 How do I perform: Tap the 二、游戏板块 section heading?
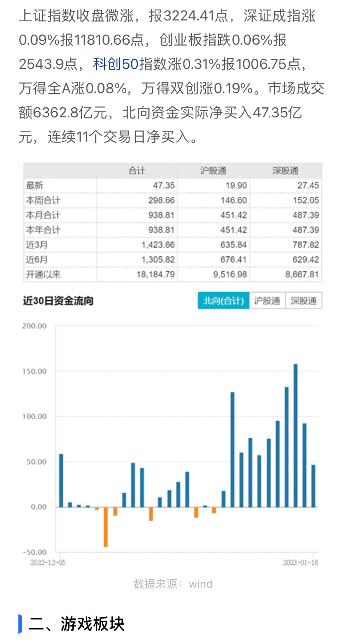coord(76,624)
